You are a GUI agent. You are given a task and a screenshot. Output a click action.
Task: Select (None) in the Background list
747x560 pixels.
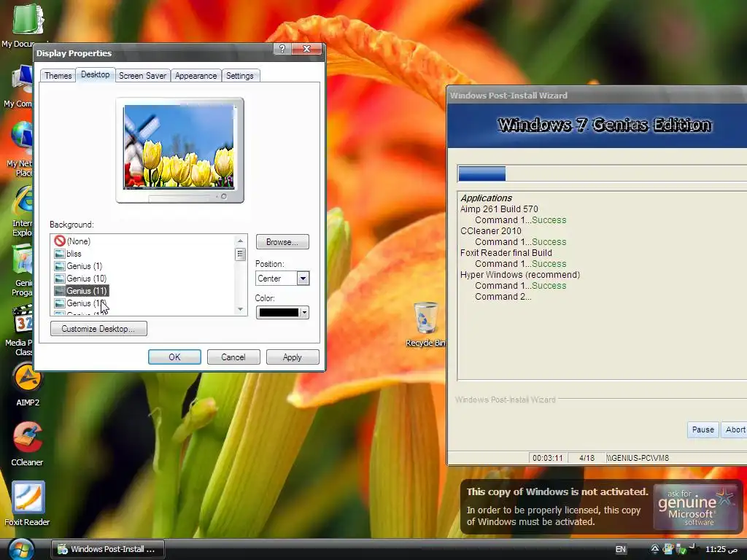click(79, 241)
